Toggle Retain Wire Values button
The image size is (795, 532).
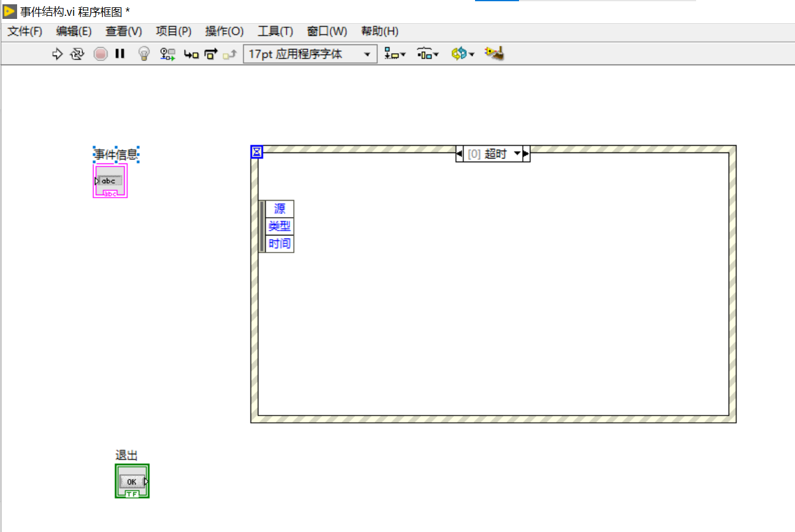click(168, 54)
